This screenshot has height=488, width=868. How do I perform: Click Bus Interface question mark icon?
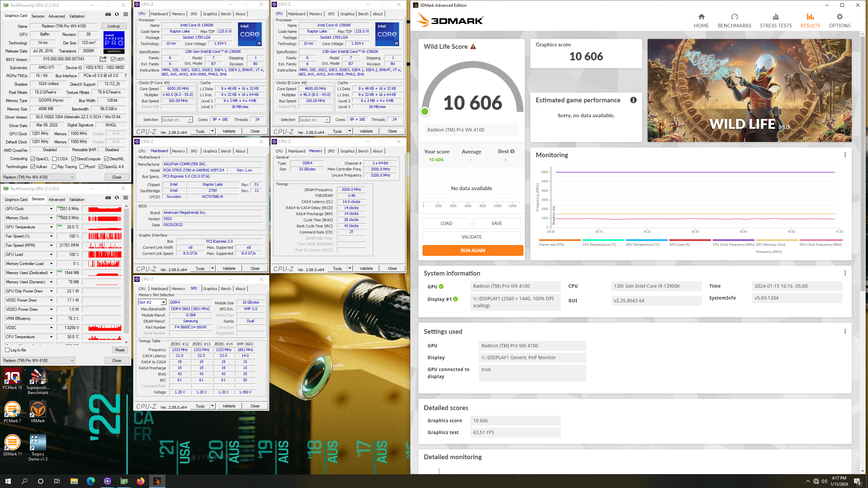click(125, 76)
